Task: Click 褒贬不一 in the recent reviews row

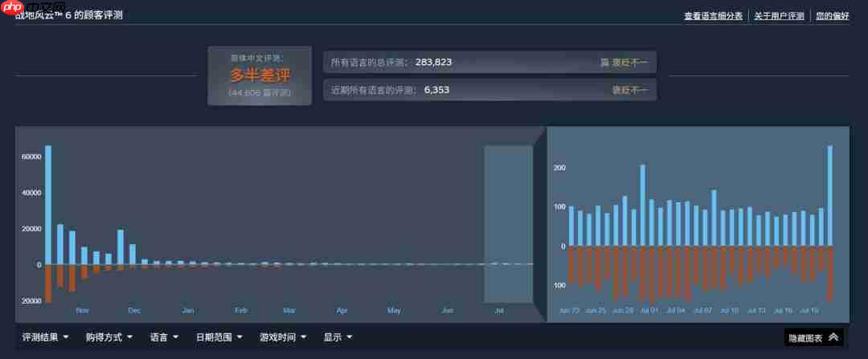Action: (x=629, y=90)
